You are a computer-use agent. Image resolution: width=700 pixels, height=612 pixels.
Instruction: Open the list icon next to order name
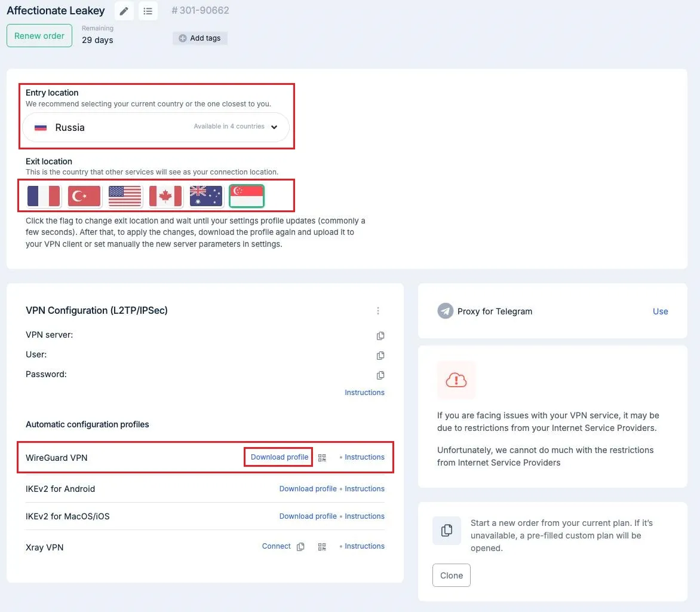pos(148,11)
